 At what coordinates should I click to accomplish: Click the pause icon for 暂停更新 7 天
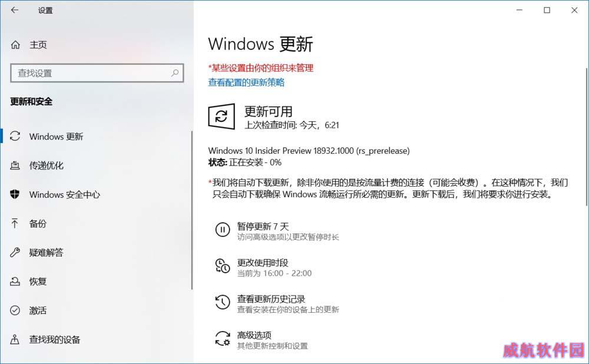coord(223,230)
